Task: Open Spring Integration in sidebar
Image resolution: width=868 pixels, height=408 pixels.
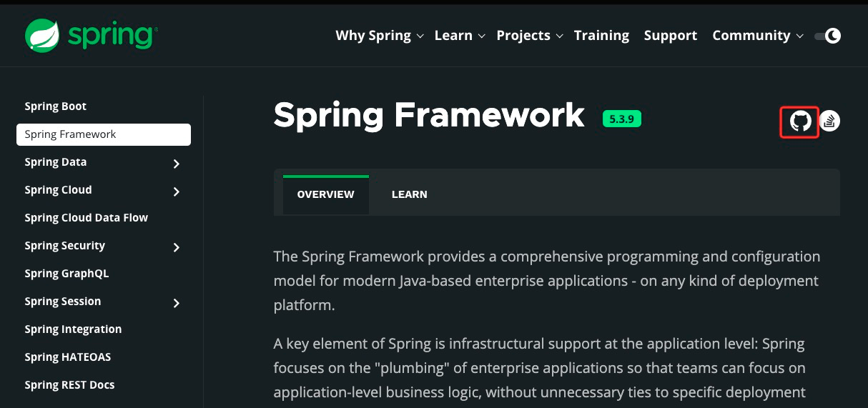Action: [x=73, y=329]
